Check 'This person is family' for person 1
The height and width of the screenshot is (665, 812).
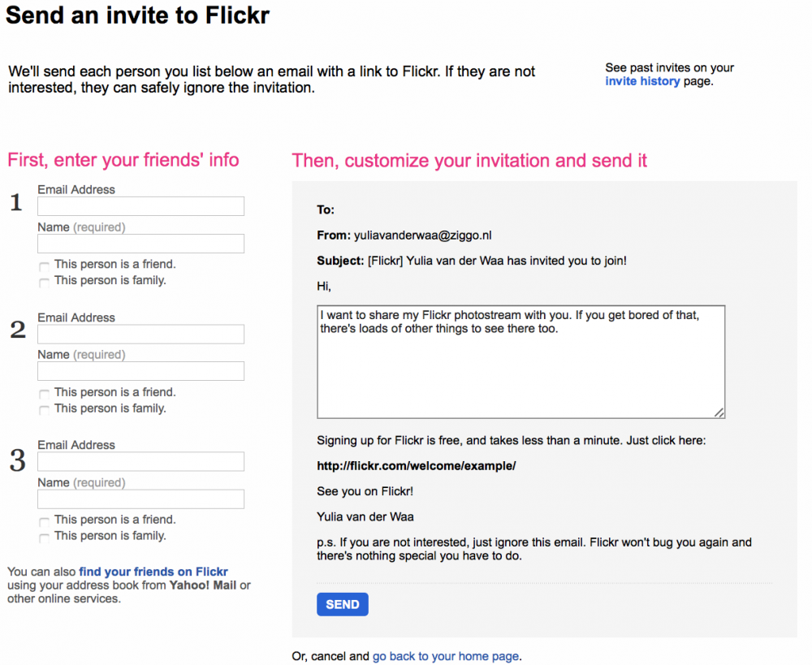tap(44, 283)
